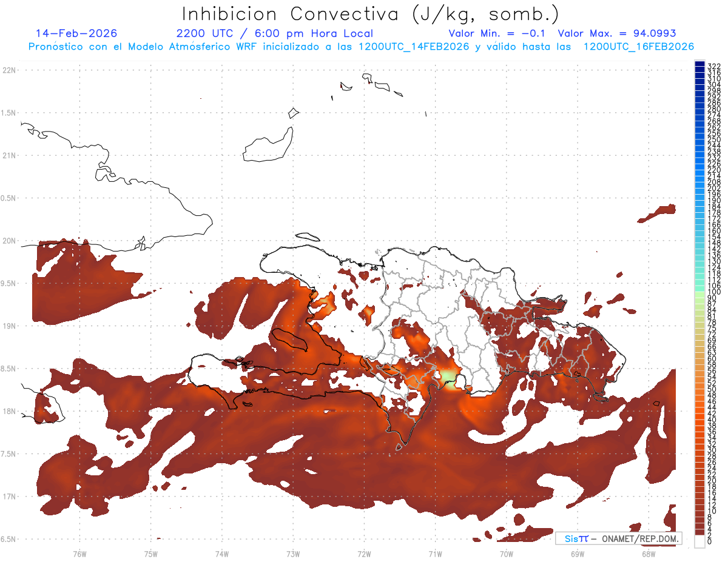Viewport: 728px width, 562px height.
Task: Click the 0.5N latitude label
Action: tap(8, 198)
